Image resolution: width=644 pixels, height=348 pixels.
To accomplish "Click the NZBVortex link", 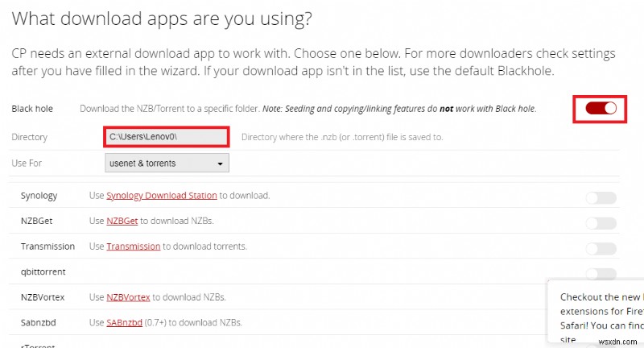I will [129, 297].
